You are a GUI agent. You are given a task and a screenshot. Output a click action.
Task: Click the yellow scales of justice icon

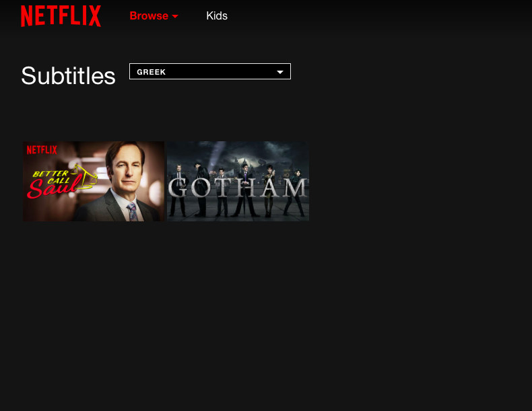click(85, 176)
